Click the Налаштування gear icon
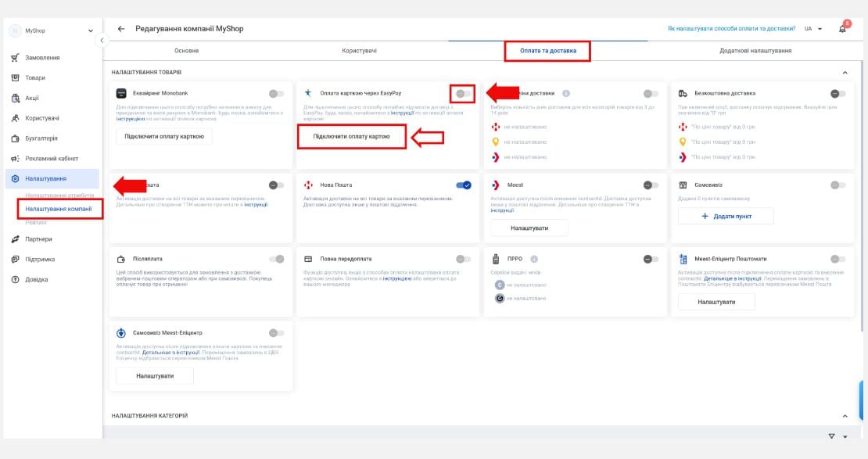 15,179
